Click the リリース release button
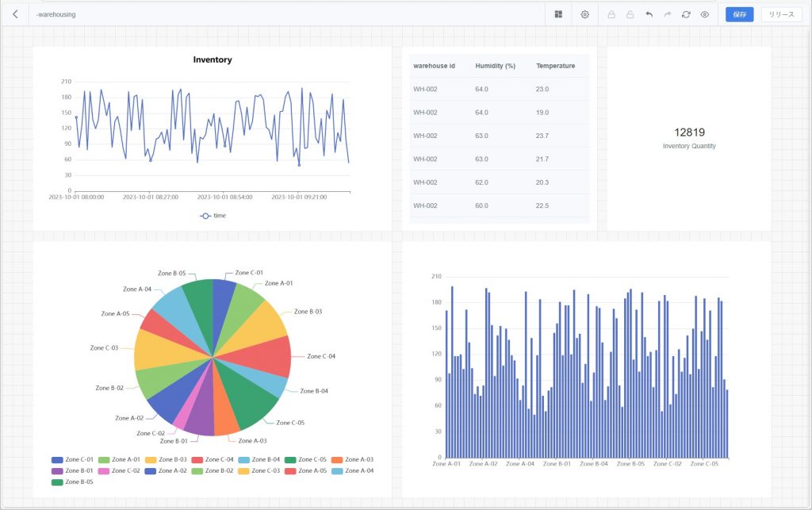Screen dimensions: 812x510 781,14
